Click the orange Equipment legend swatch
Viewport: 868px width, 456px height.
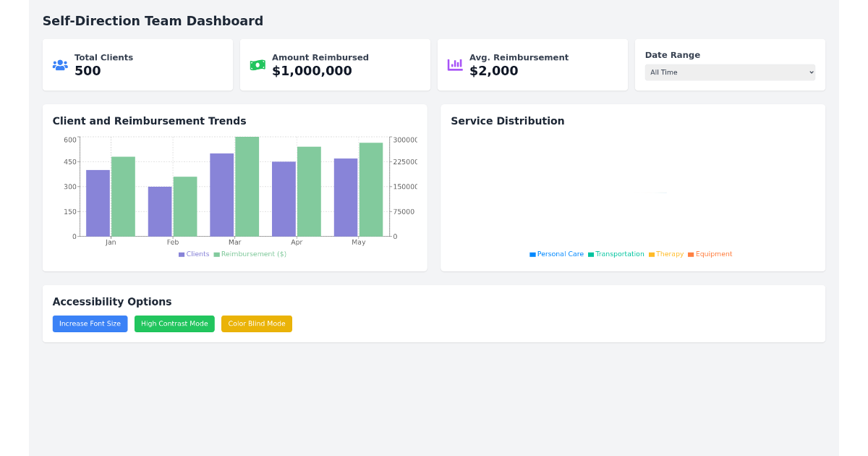pos(691,254)
